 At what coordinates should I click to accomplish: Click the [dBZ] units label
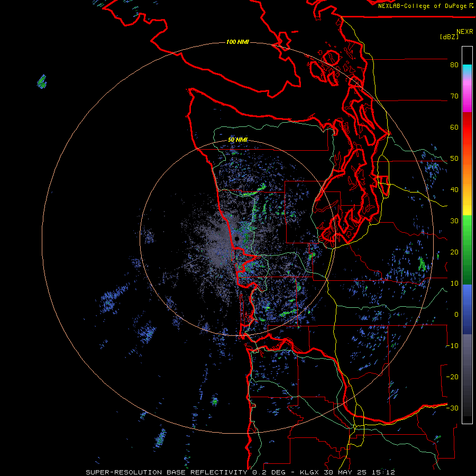coord(449,37)
